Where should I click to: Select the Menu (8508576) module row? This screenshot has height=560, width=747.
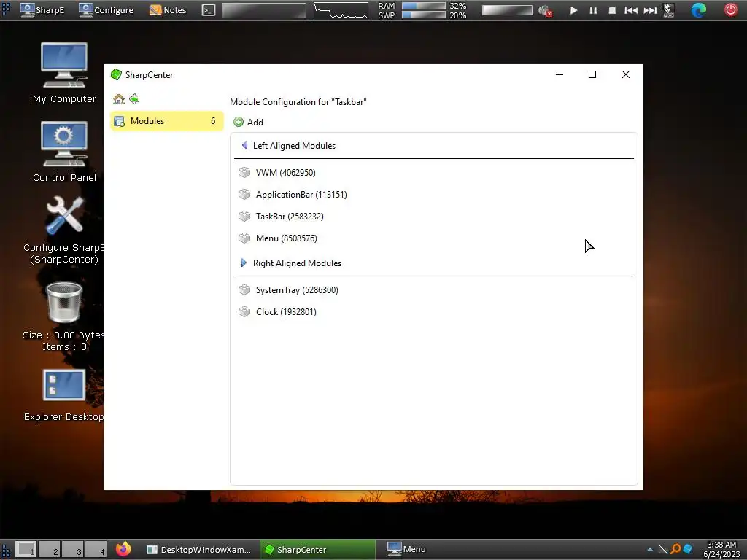pyautogui.click(x=434, y=238)
